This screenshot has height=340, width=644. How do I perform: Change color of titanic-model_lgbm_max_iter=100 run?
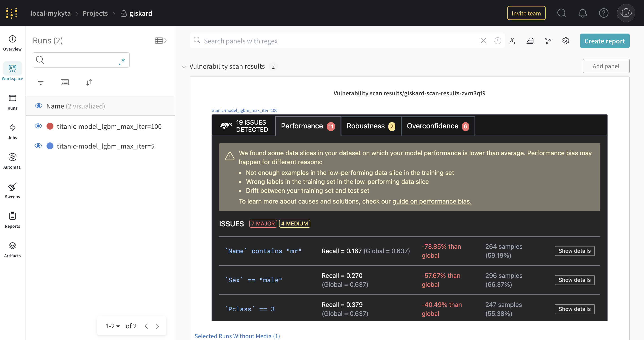coord(50,126)
